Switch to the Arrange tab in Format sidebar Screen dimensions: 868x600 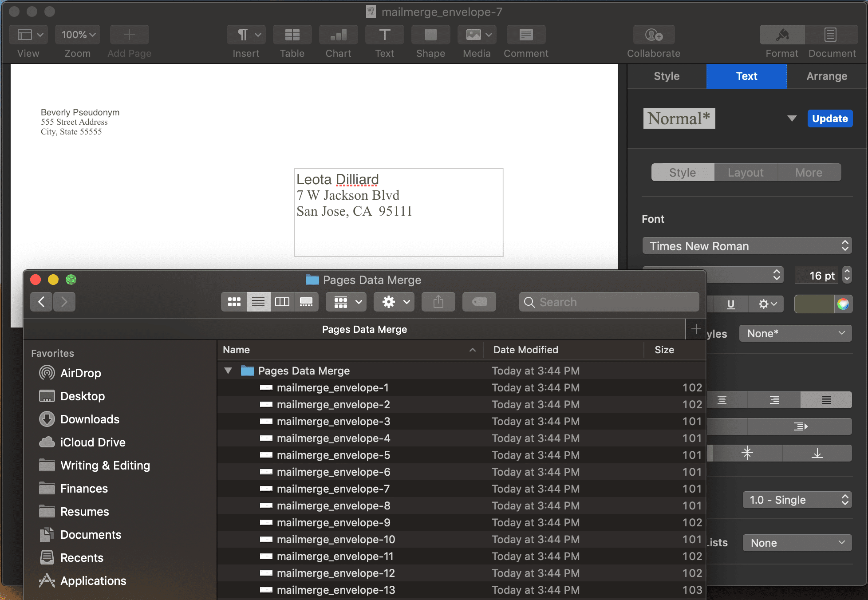(827, 76)
